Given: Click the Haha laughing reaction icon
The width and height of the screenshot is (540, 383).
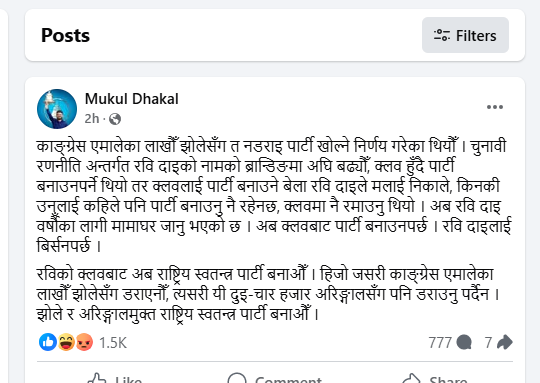Looking at the screenshot, I should (x=66, y=342).
